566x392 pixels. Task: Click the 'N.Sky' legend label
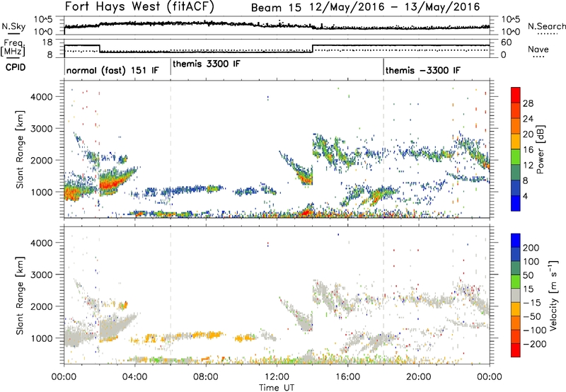[x=13, y=26]
